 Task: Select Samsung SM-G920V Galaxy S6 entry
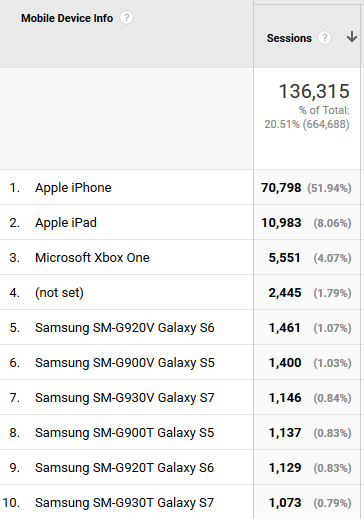pos(125,328)
